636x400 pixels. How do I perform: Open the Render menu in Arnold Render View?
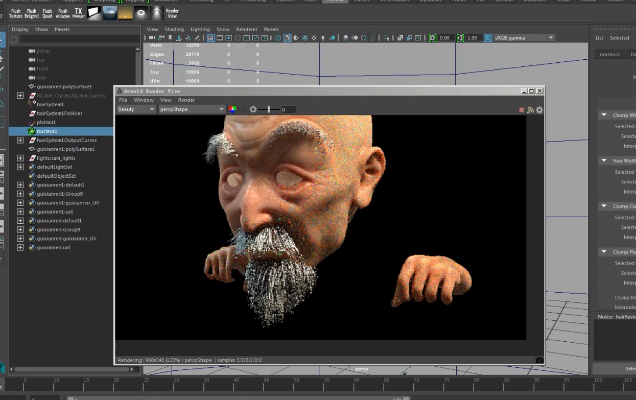187,100
